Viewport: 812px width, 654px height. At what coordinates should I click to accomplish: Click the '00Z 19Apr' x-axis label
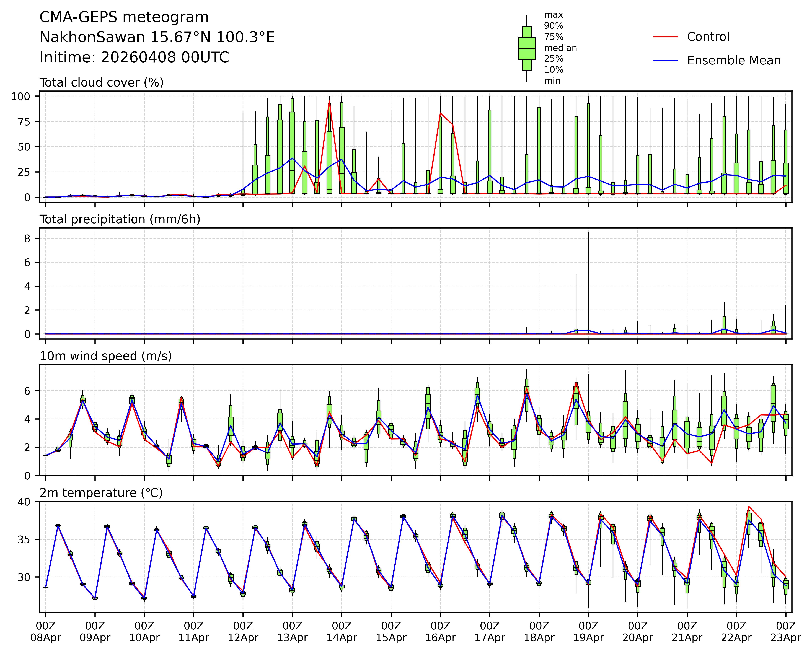pos(588,632)
